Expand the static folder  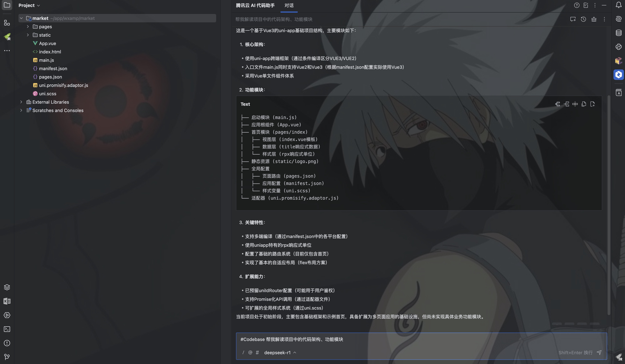28,35
